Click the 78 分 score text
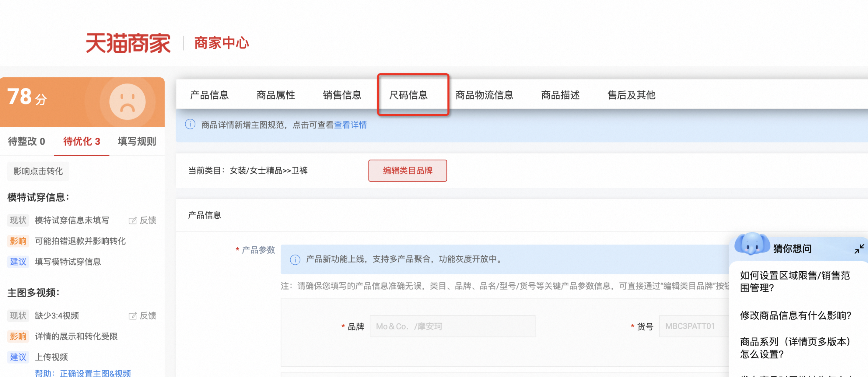 [x=27, y=97]
